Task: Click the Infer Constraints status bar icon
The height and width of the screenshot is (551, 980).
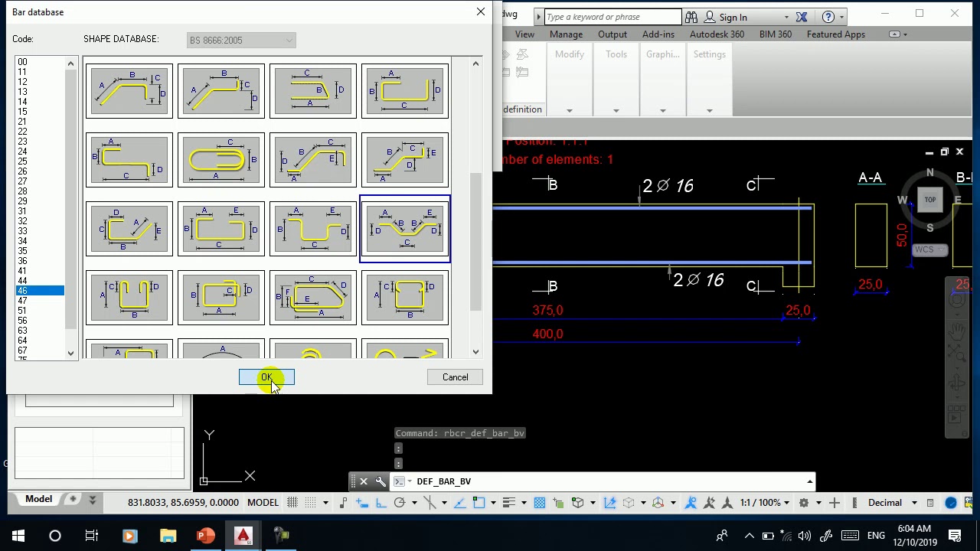Action: 343,503
